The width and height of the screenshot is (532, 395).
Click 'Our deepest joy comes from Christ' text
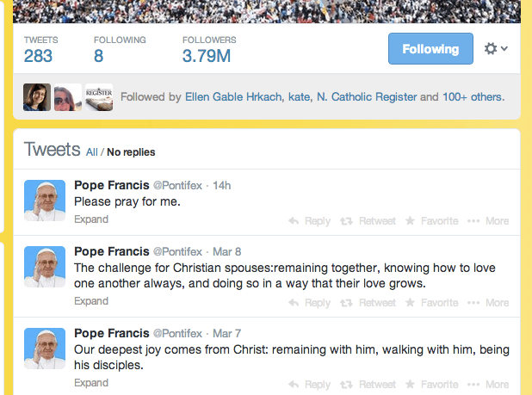(171, 349)
